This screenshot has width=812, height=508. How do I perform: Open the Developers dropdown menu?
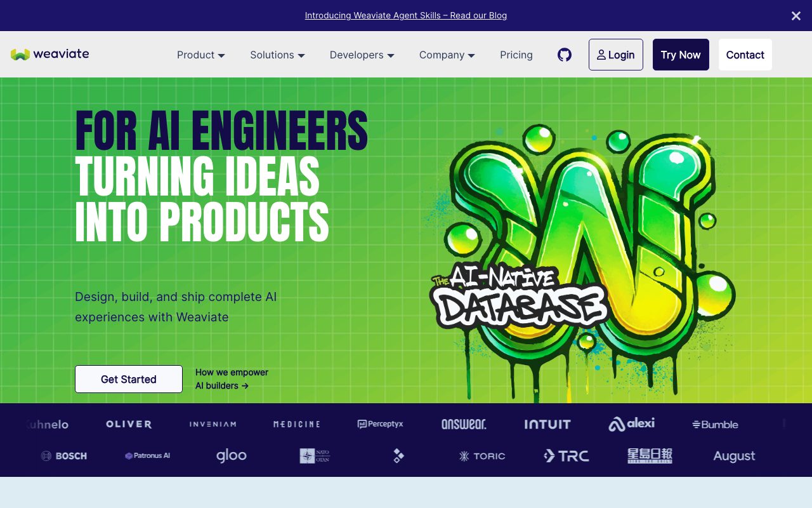tap(362, 55)
